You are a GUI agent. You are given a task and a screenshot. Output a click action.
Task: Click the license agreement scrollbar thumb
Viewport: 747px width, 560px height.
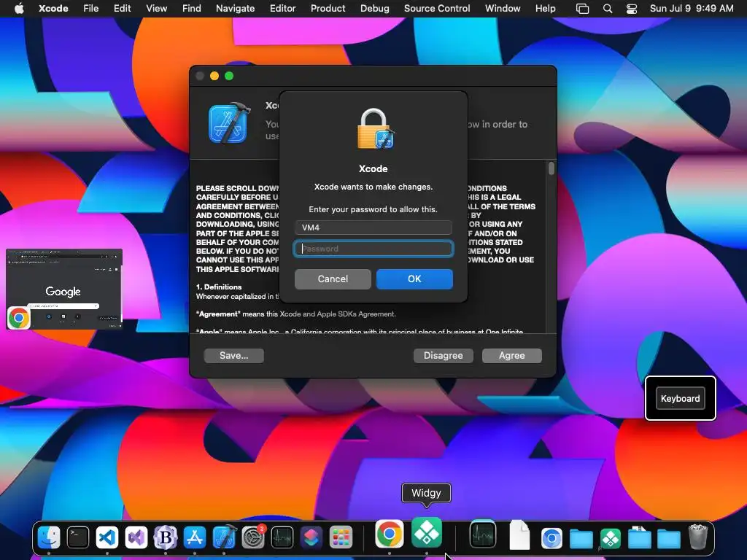pos(551,168)
